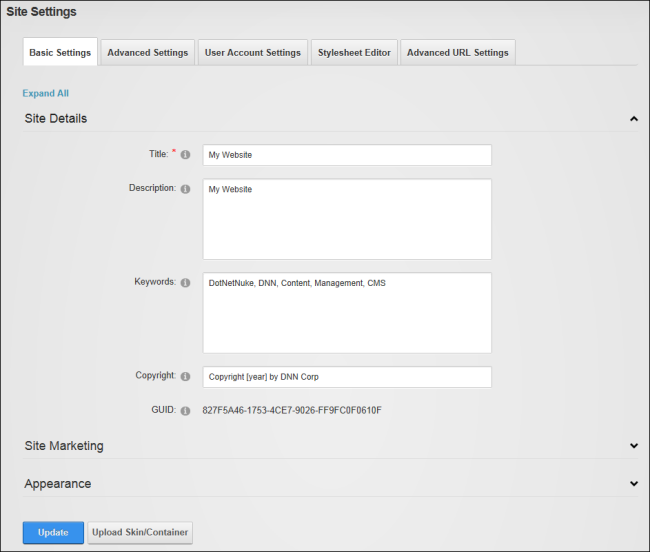
Task: Click the info icon beside Copyright
Action: coord(185,376)
